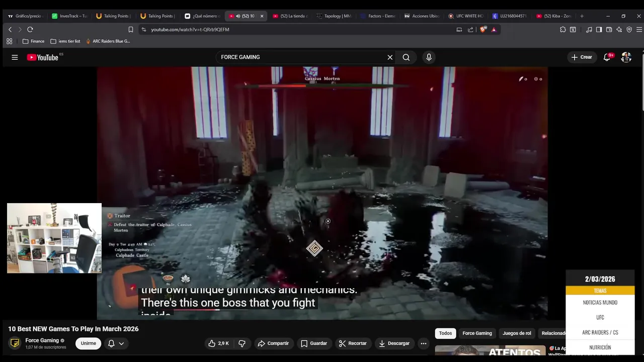Click the Recortar clip button
The image size is (644, 362).
click(x=353, y=343)
